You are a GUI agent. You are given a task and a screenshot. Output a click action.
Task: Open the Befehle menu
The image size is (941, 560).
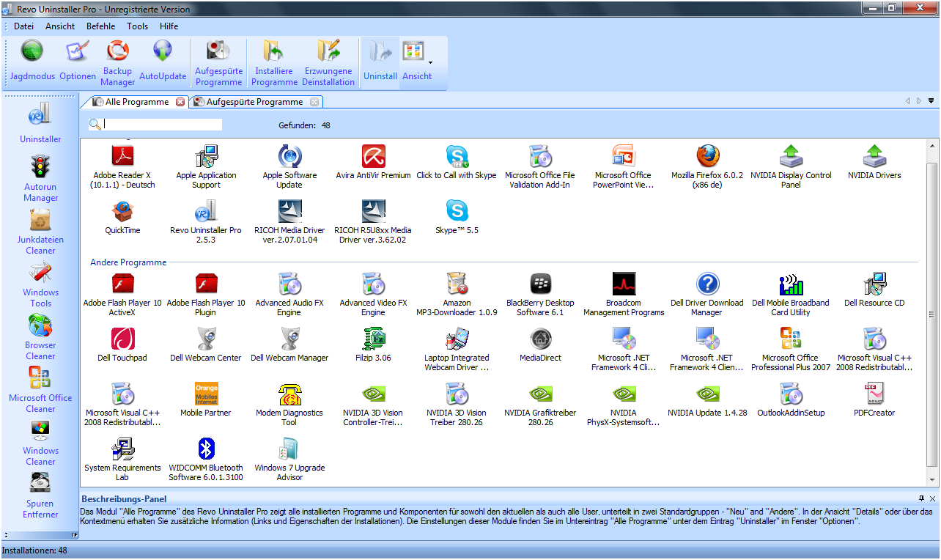click(100, 26)
